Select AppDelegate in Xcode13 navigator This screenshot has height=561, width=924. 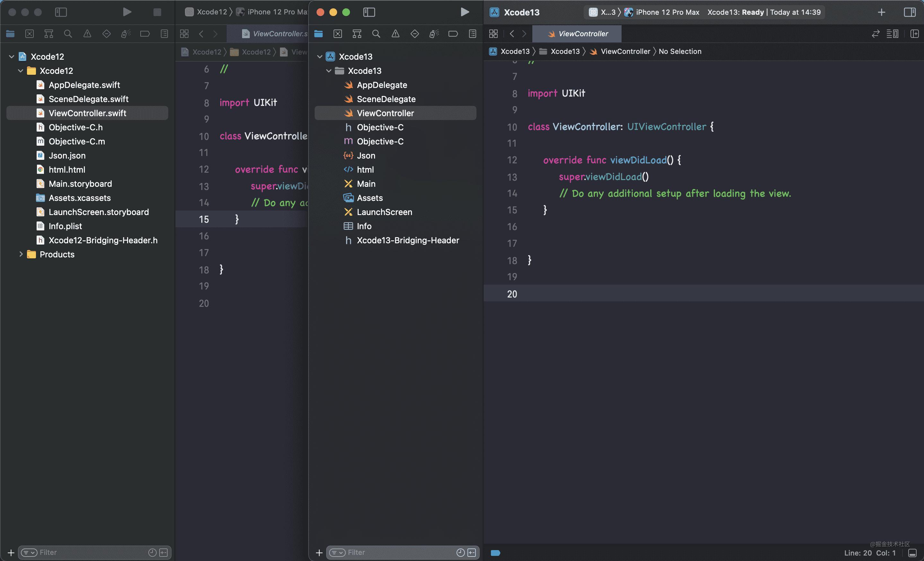coord(395,85)
